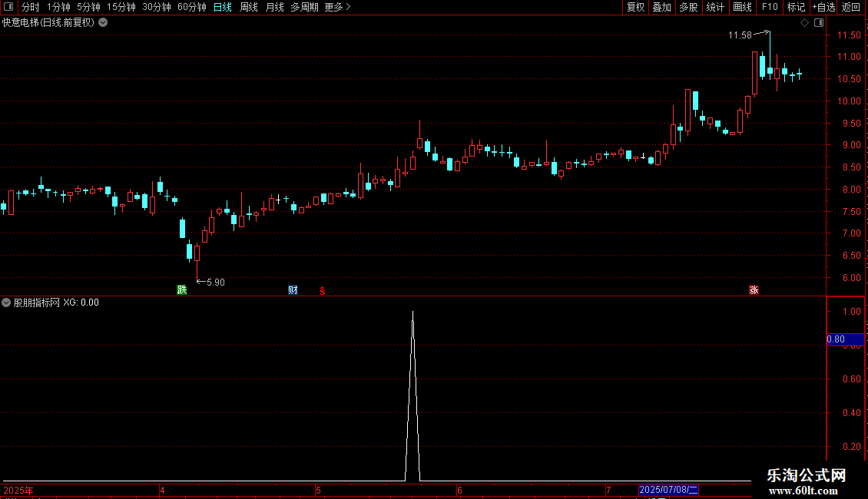Toggle the sidebar panel icon at top-left

pyautogui.click(x=8, y=7)
